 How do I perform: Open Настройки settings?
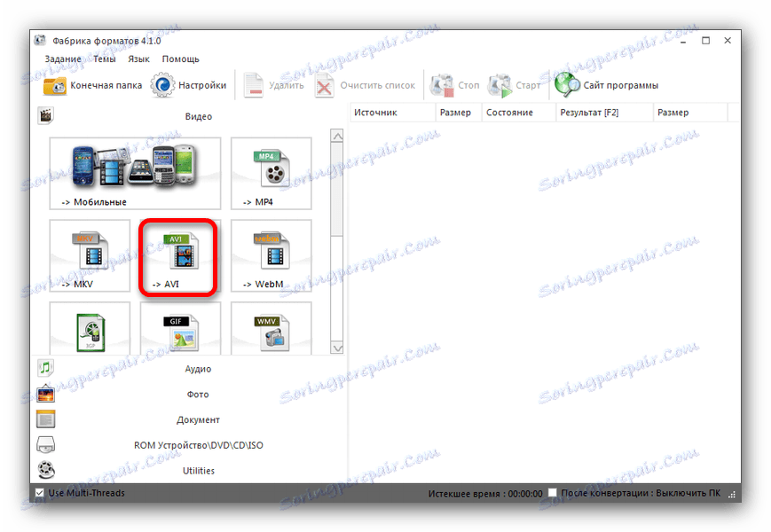188,85
